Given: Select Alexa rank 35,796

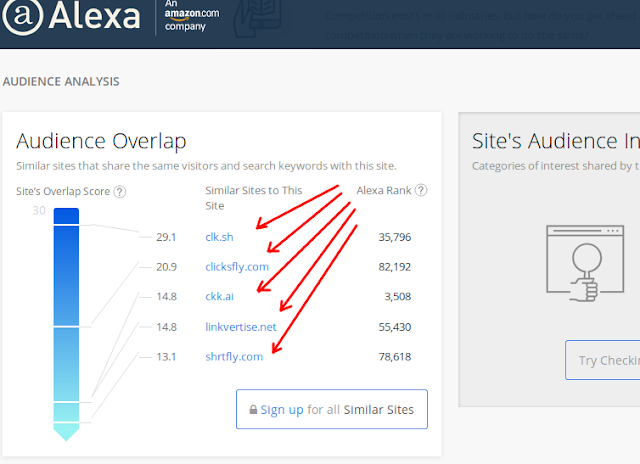Looking at the screenshot, I should click(x=395, y=237).
